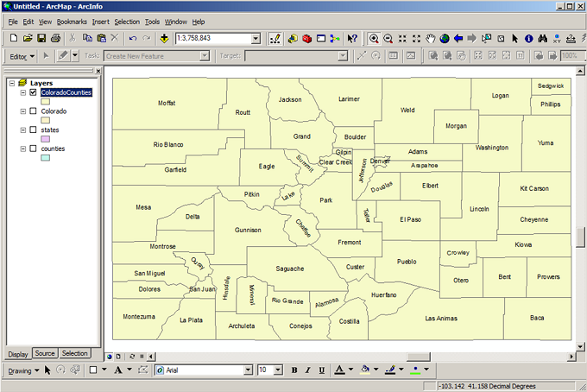Screen dimensions: 587x392
Task: Turn on the counties layer checkbox
Action: coord(33,149)
